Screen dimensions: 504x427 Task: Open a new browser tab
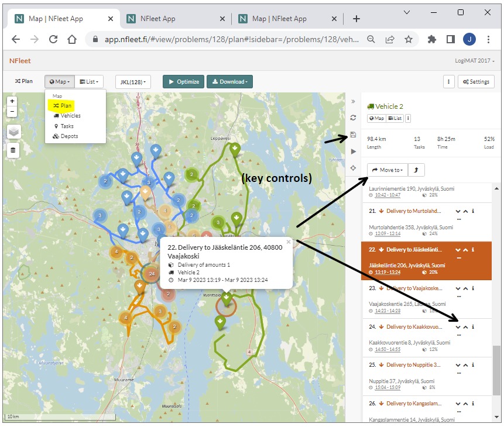point(356,19)
